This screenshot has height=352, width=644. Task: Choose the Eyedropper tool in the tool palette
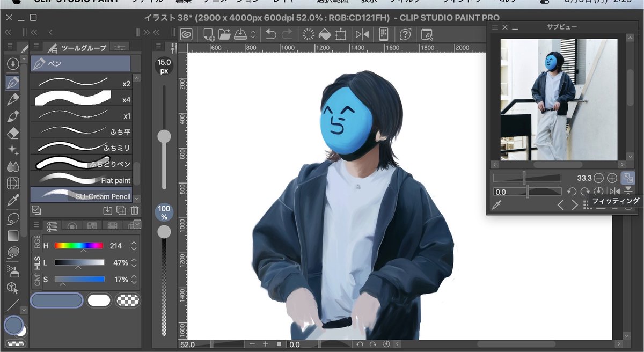(x=13, y=202)
